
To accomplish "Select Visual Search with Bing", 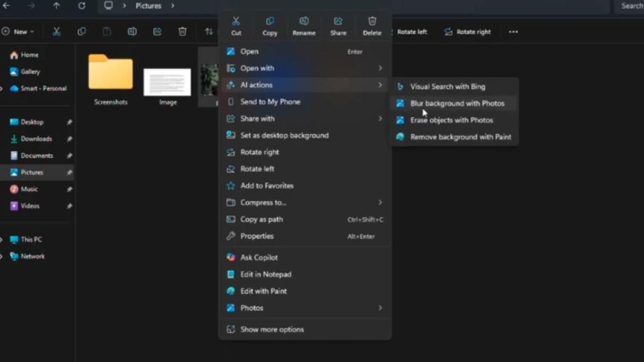I will coord(454,86).
